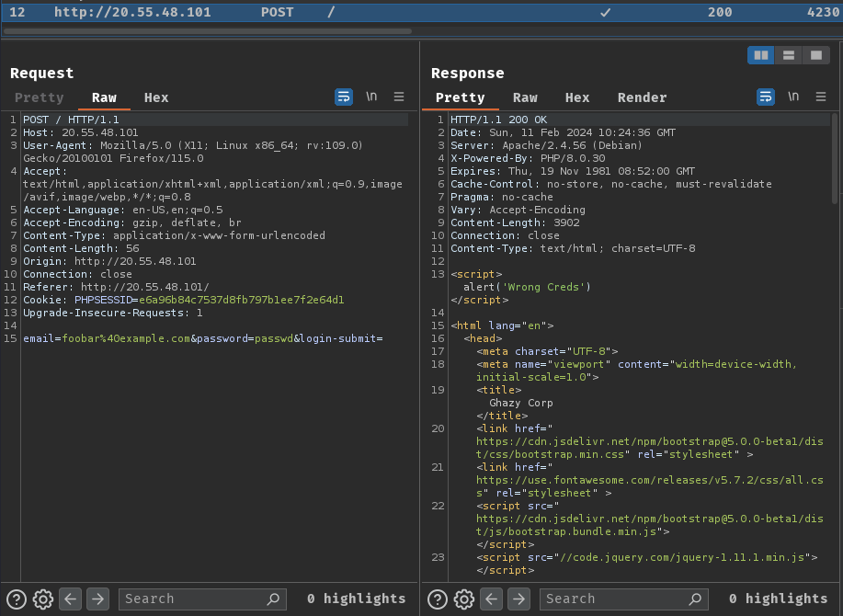This screenshot has width=843, height=616.
Task: Open Response Render tab
Action: pyautogui.click(x=642, y=97)
